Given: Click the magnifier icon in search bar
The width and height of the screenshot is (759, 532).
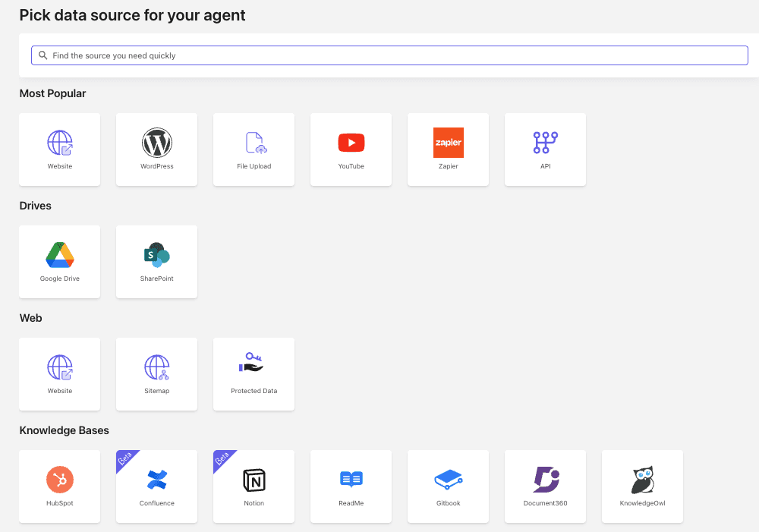Looking at the screenshot, I should click(43, 55).
